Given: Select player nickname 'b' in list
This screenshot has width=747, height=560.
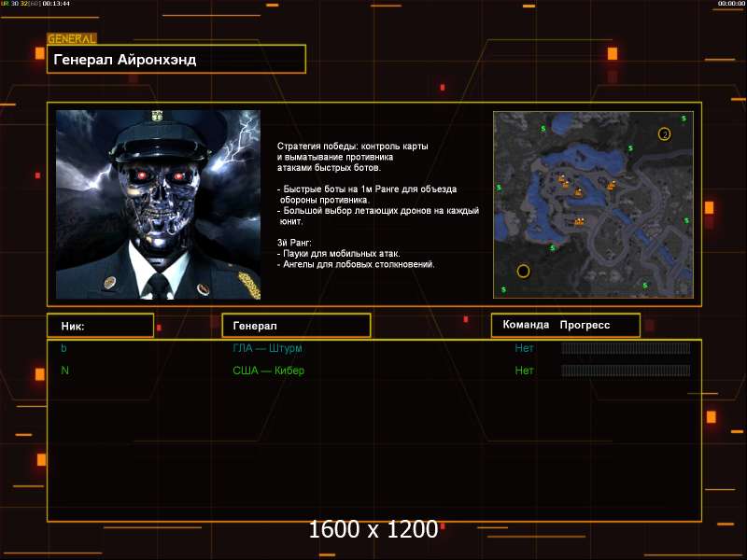Looking at the screenshot, I should [x=63, y=348].
